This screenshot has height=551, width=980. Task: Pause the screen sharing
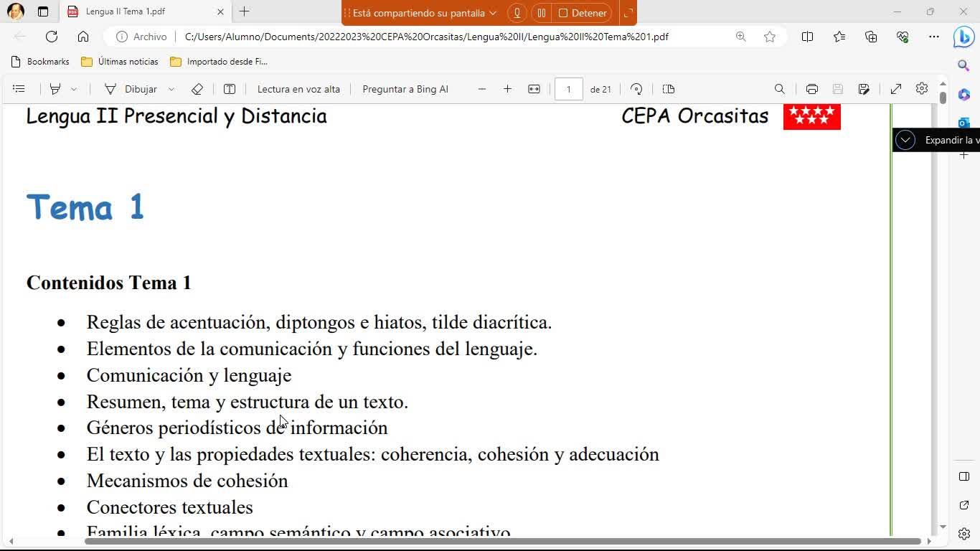(542, 13)
